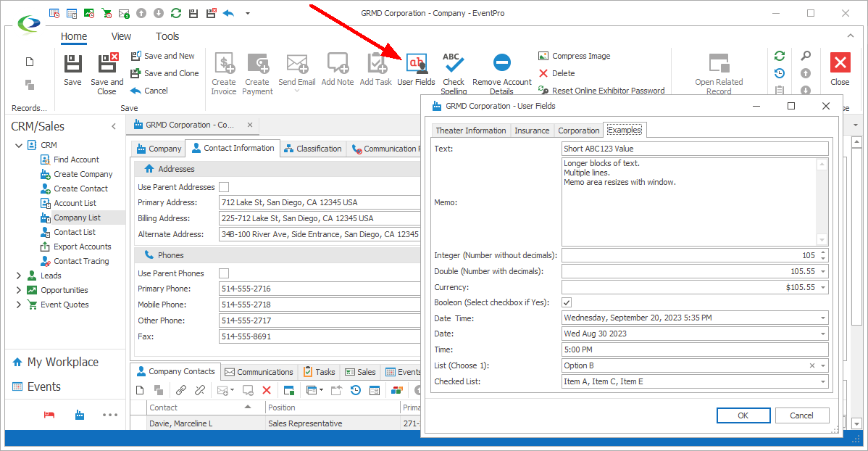Switch to the Corporation tab
The width and height of the screenshot is (868, 451).
click(x=578, y=131)
